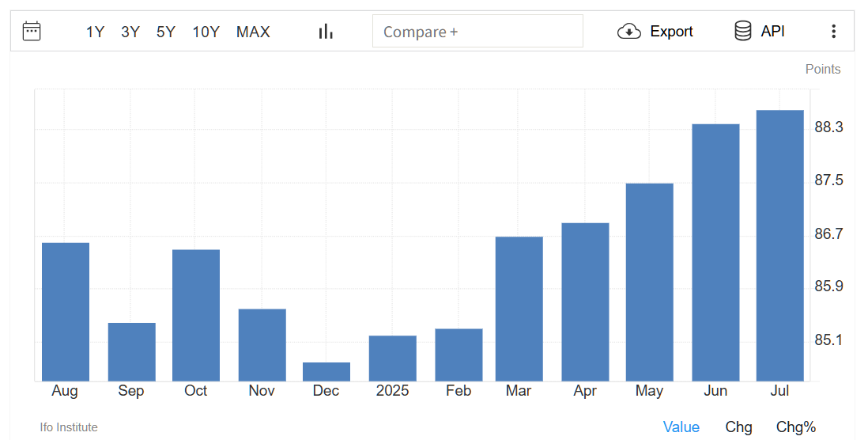The width and height of the screenshot is (868, 440).
Task: Click the Mar bar in the chart
Action: 519,309
